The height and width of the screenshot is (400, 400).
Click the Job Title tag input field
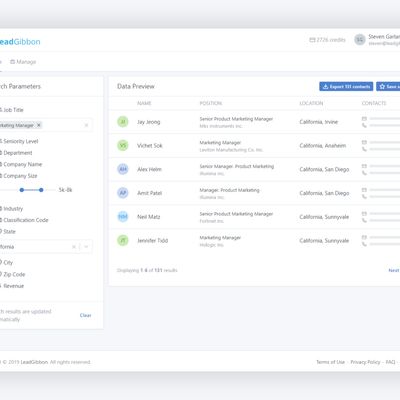click(46, 125)
